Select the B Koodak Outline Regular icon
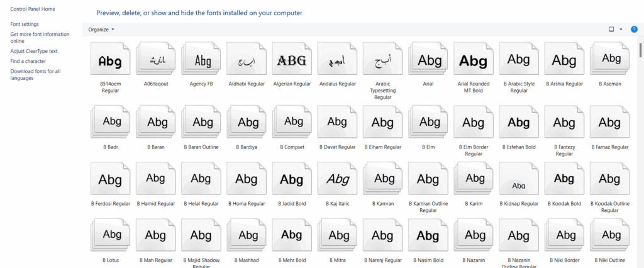644x268 pixels. coord(609,179)
